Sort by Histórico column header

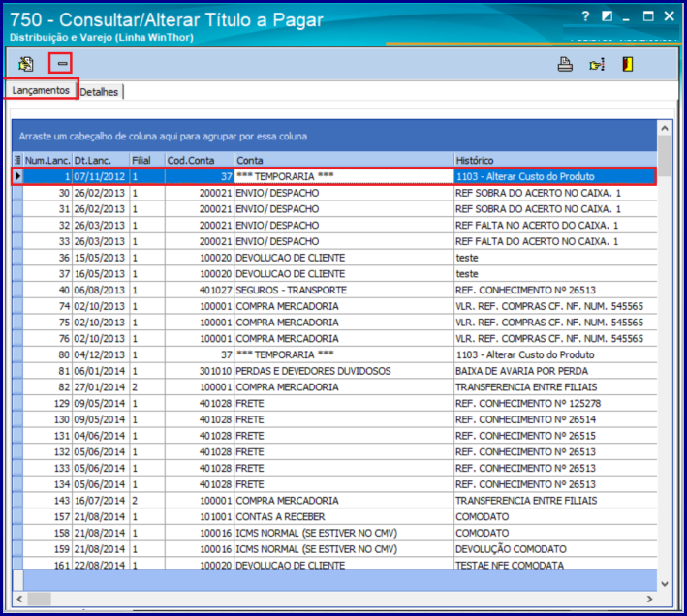[555, 160]
